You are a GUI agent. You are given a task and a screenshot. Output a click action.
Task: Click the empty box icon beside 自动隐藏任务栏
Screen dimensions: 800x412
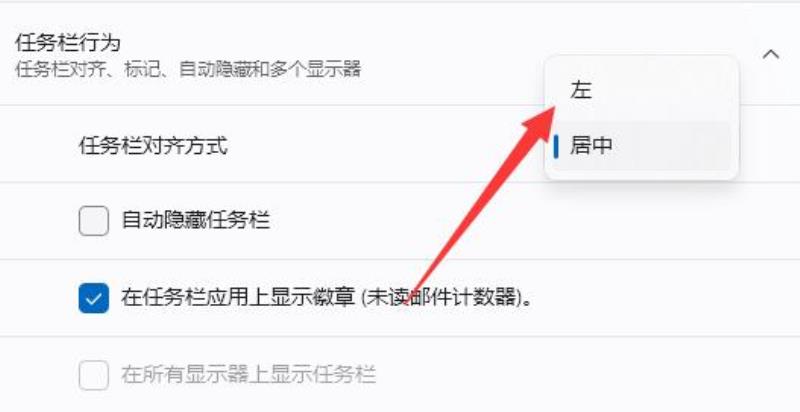click(x=93, y=221)
